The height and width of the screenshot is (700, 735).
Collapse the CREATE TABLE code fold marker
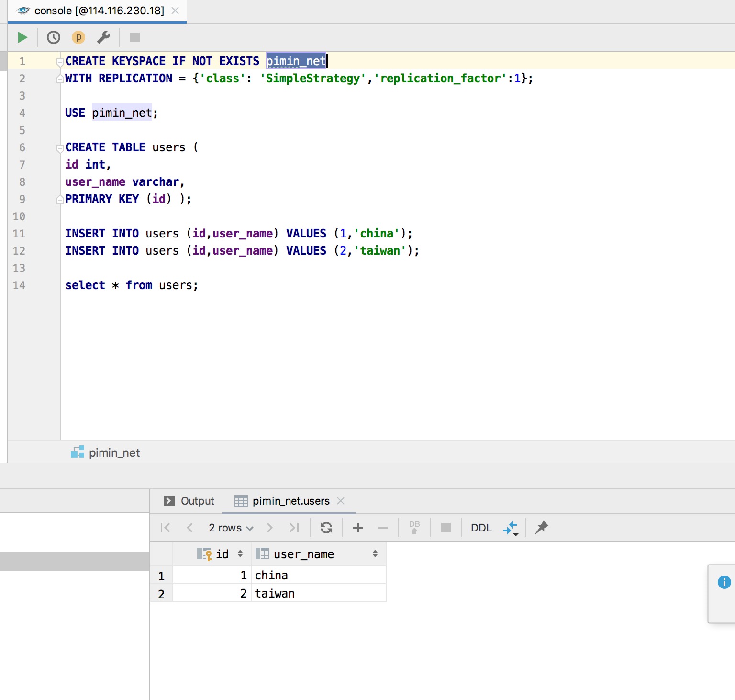point(60,148)
